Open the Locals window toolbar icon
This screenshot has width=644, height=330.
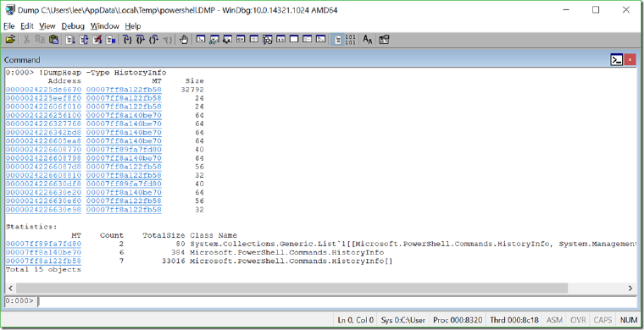pos(228,40)
